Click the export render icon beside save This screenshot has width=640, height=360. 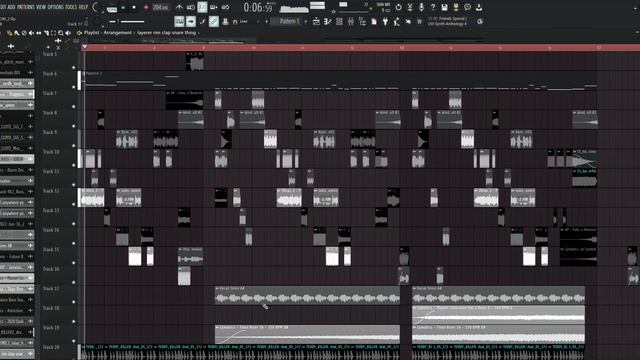click(456, 7)
